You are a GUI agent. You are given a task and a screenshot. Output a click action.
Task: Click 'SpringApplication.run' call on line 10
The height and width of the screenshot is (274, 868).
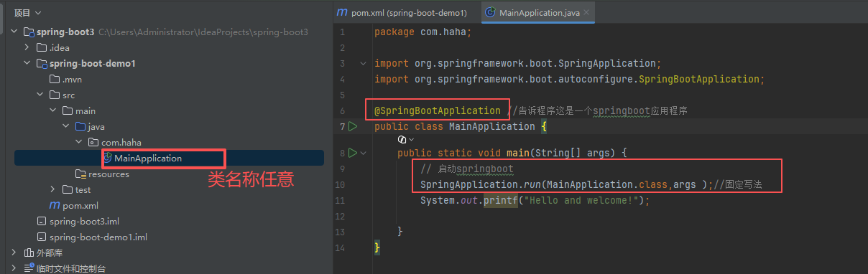(x=480, y=184)
